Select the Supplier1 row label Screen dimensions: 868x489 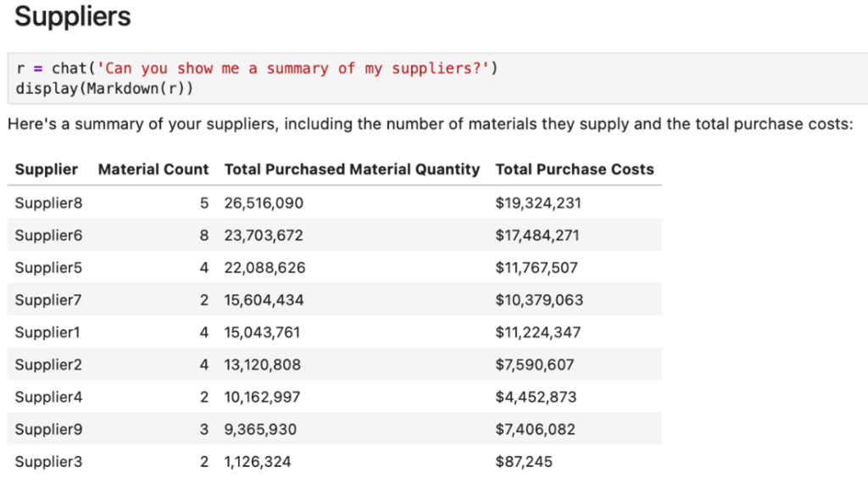coord(48,332)
